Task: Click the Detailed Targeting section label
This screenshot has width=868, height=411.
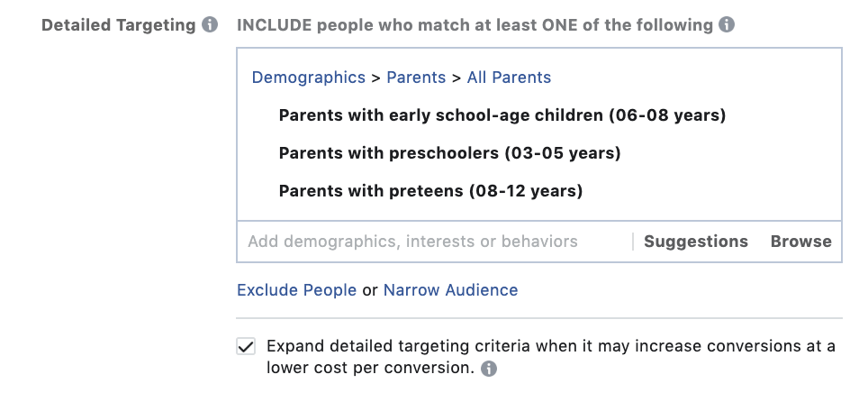Action: (x=118, y=25)
